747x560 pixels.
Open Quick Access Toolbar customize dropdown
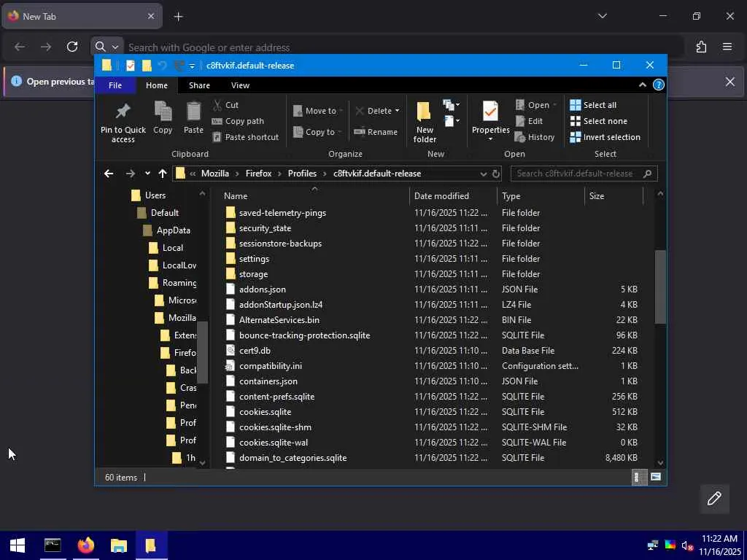pyautogui.click(x=192, y=66)
